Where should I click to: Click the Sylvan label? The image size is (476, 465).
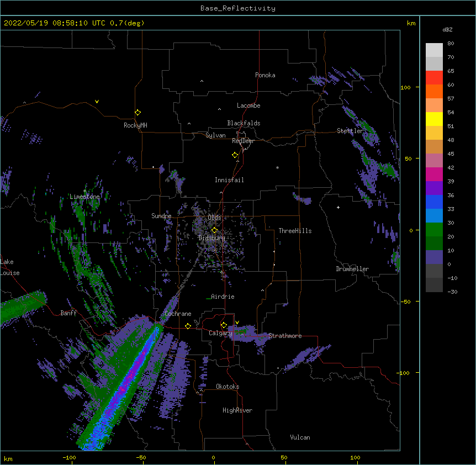(x=215, y=135)
